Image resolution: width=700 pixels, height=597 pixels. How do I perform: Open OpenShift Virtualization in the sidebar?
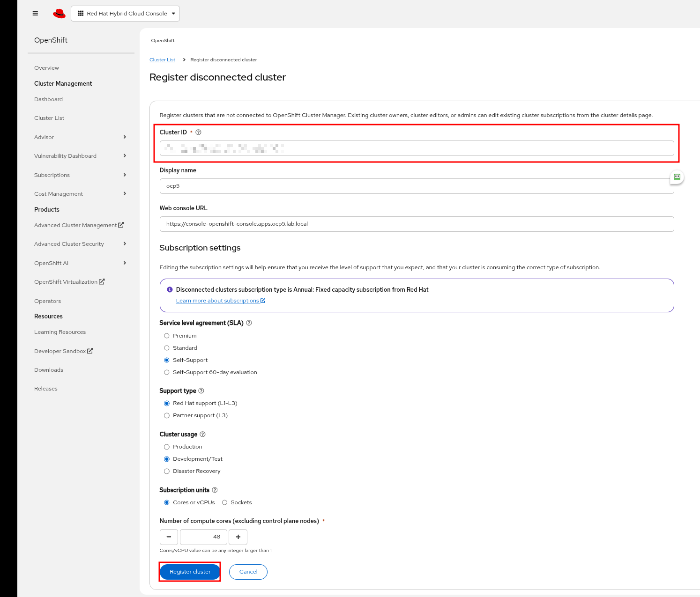point(66,282)
